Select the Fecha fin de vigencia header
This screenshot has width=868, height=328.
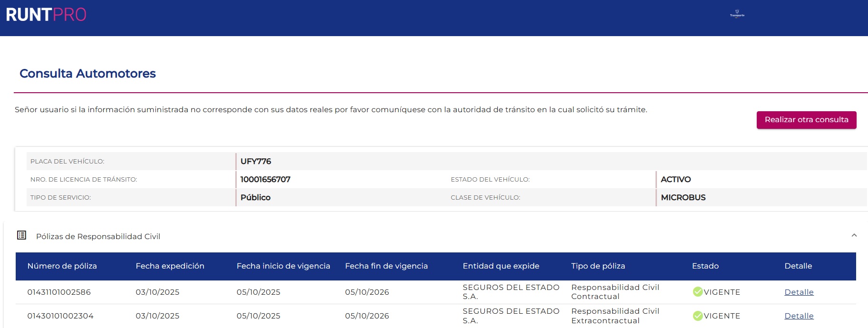386,266
